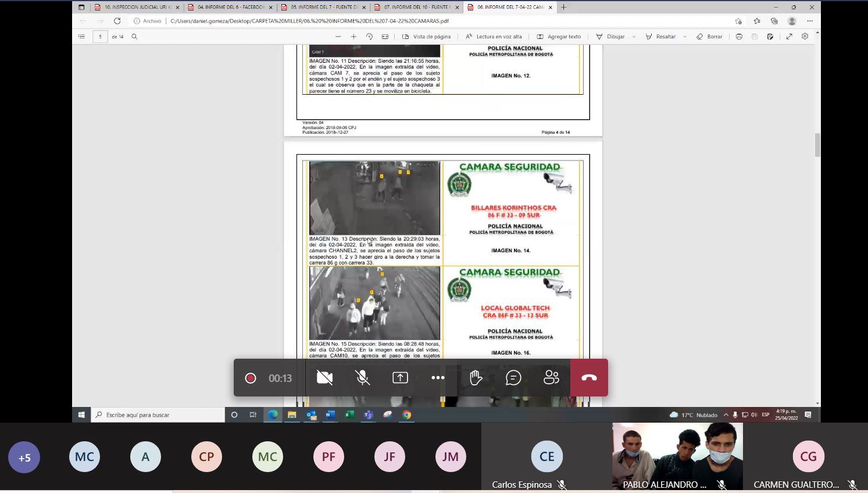Click the page number input field
The image size is (868, 493).
click(100, 37)
